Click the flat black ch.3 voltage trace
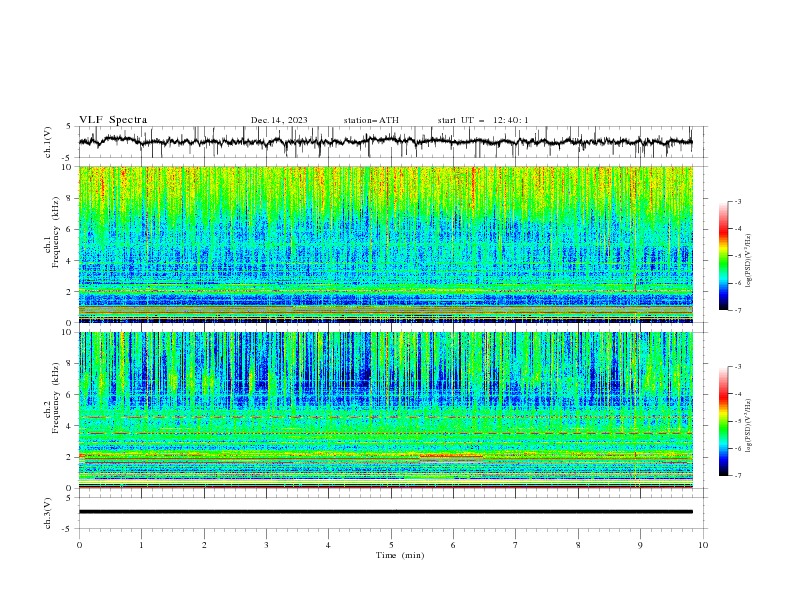 click(385, 512)
